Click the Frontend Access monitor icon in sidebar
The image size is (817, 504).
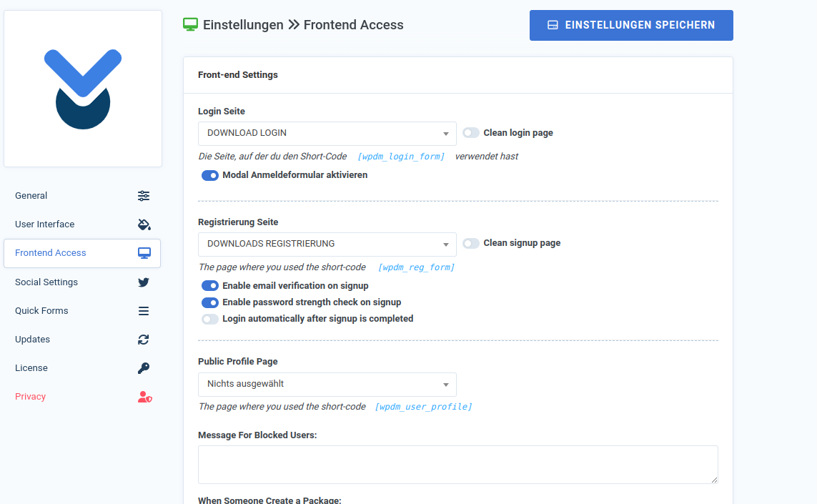(x=144, y=253)
